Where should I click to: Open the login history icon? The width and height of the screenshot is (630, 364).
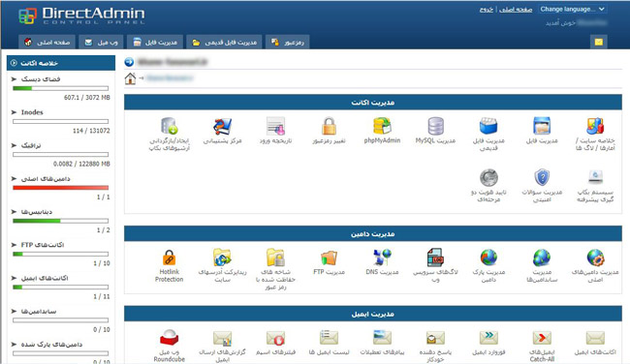tap(275, 126)
